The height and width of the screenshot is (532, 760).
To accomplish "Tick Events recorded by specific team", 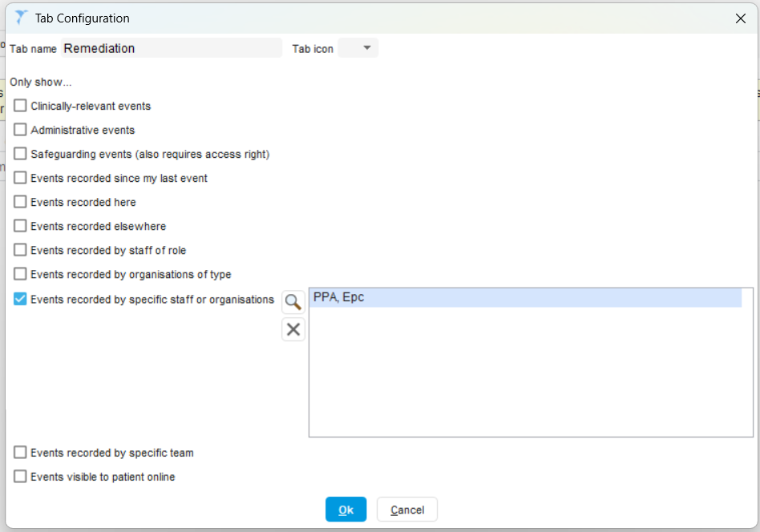I will tap(21, 453).
